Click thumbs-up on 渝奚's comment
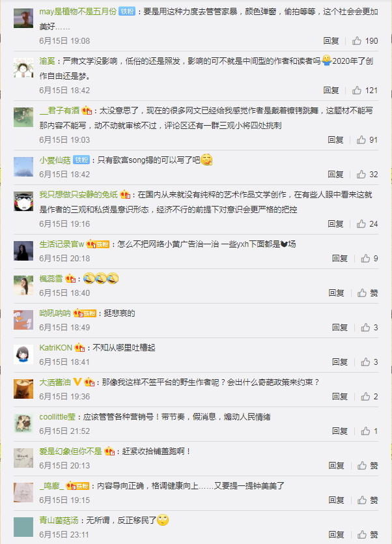The height and width of the screenshot is (544, 392). pyautogui.click(x=357, y=91)
